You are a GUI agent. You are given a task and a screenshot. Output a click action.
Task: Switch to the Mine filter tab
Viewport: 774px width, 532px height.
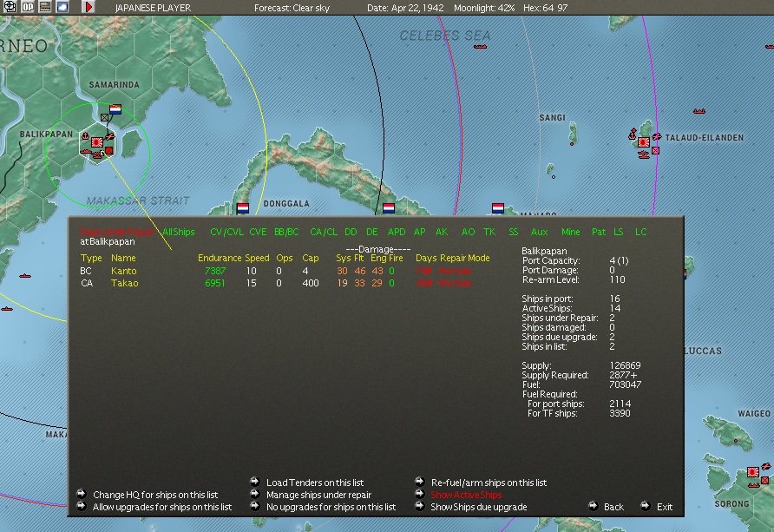pos(571,232)
